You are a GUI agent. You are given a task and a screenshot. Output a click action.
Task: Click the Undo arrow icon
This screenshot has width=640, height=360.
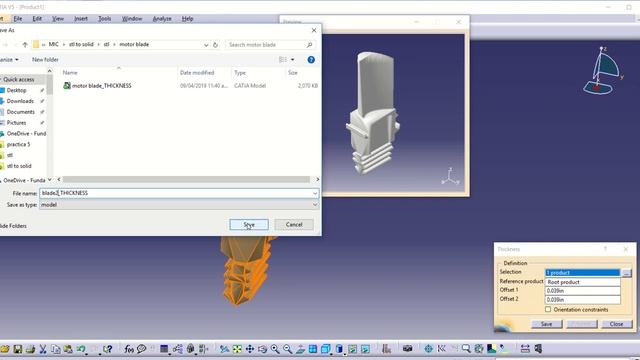(81, 349)
